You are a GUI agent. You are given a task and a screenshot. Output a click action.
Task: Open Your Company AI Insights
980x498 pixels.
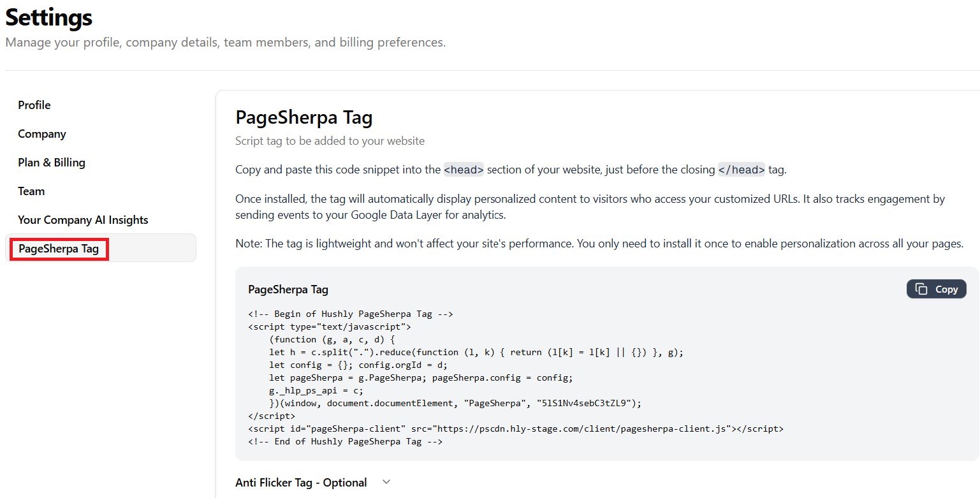pyautogui.click(x=83, y=220)
